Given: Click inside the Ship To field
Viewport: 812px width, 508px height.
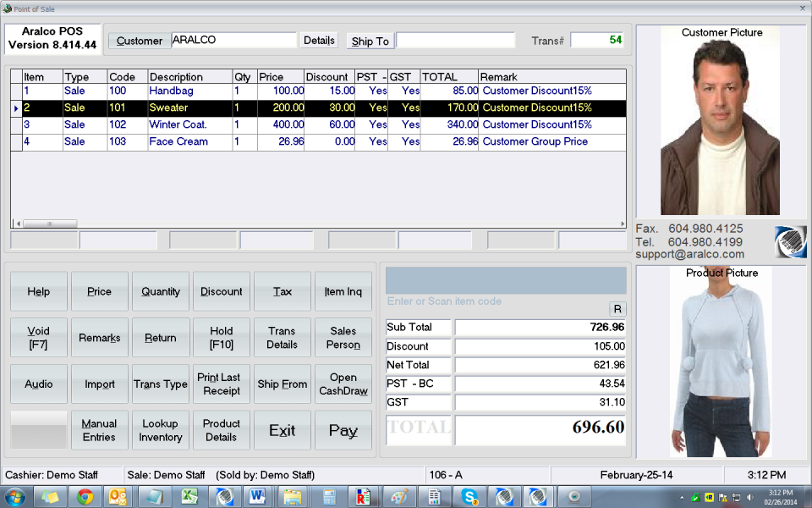Looking at the screenshot, I should (456, 40).
